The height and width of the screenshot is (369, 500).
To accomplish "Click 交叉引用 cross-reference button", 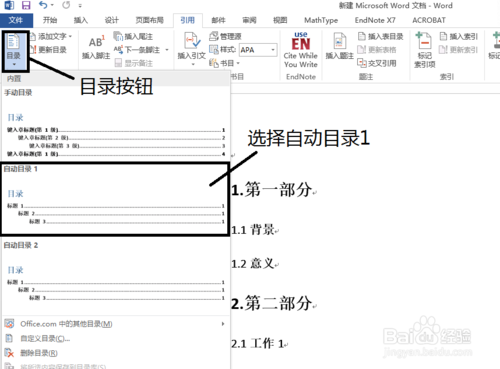I will click(x=377, y=63).
